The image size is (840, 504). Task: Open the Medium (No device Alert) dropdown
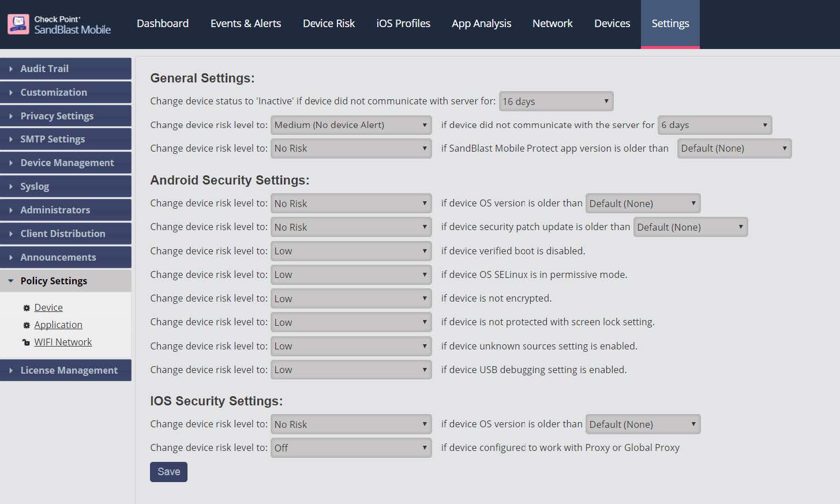coord(351,125)
